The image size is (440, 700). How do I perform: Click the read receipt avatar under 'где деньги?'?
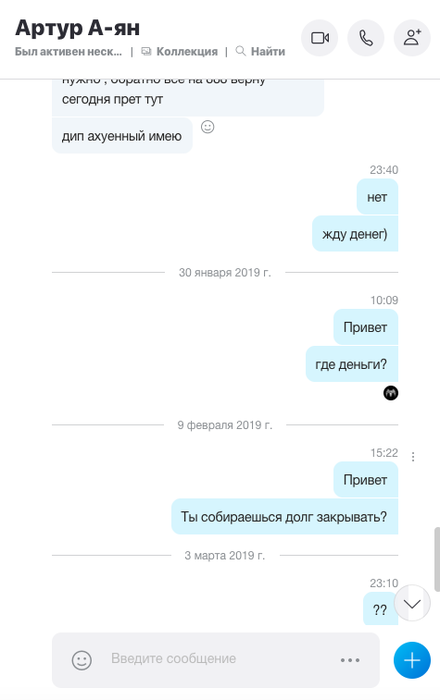391,393
